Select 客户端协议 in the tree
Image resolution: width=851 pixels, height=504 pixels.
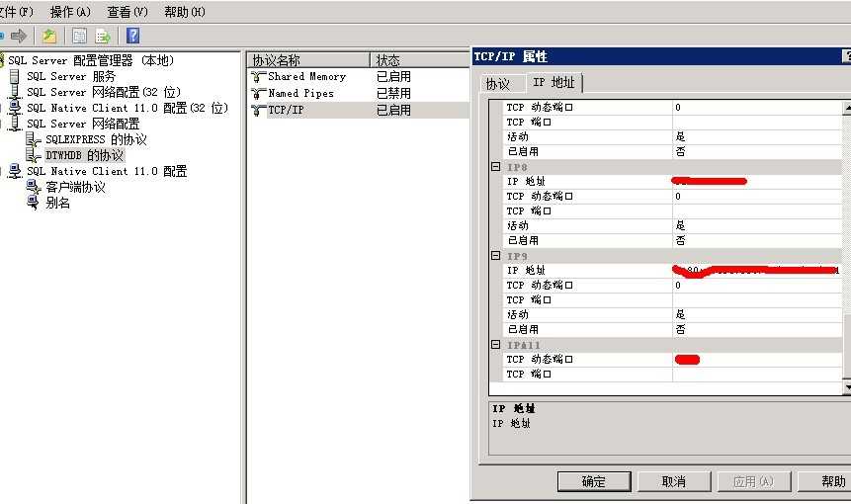tap(75, 187)
